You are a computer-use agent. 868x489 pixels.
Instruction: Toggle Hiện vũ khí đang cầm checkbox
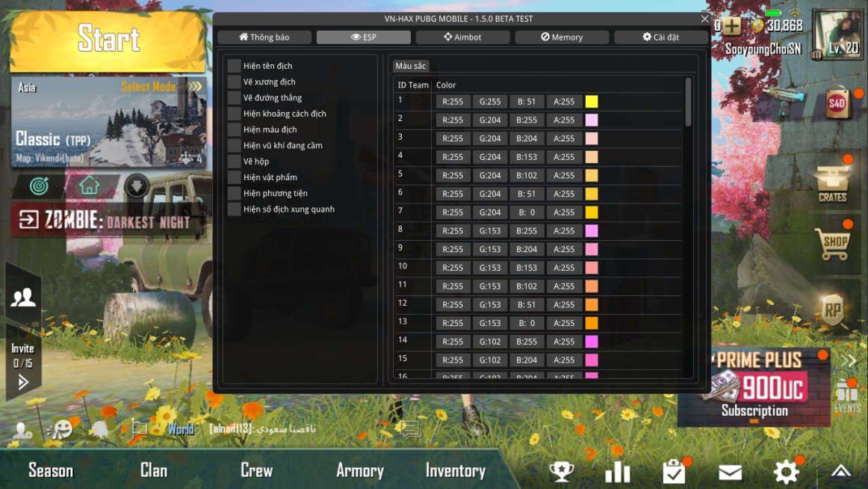coord(234,146)
